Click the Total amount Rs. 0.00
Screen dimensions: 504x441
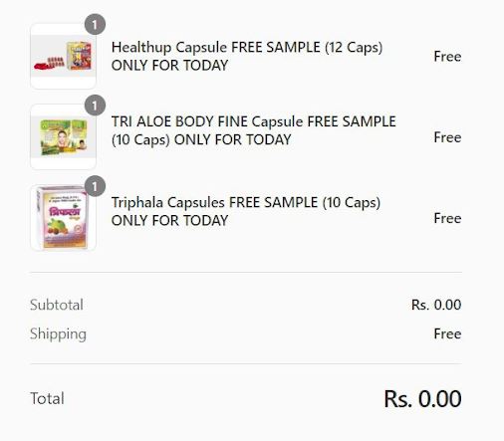click(422, 398)
